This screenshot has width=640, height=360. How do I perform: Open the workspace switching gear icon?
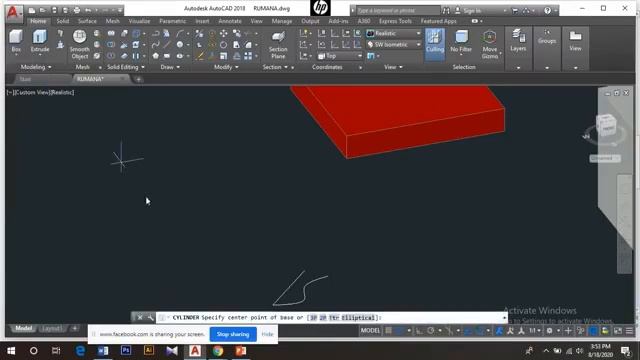pos(550,331)
